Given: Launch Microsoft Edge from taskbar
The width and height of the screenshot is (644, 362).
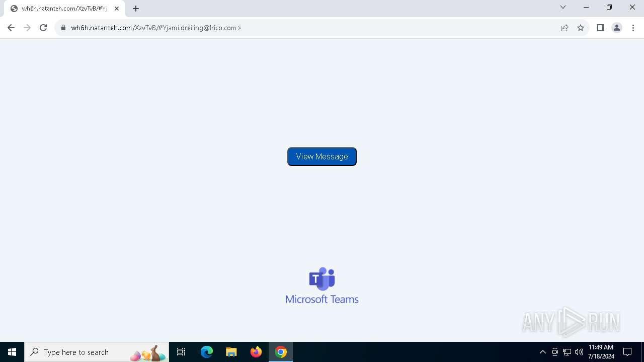Looking at the screenshot, I should tap(207, 352).
